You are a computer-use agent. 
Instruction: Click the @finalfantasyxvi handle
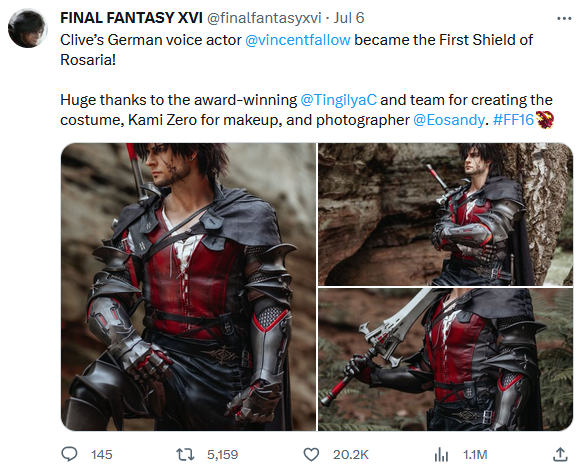point(264,18)
